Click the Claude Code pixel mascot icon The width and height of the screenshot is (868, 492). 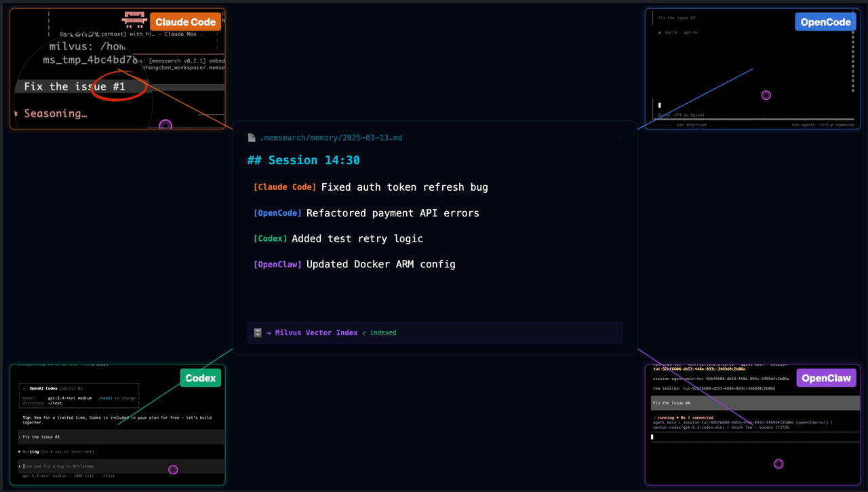coord(134,18)
